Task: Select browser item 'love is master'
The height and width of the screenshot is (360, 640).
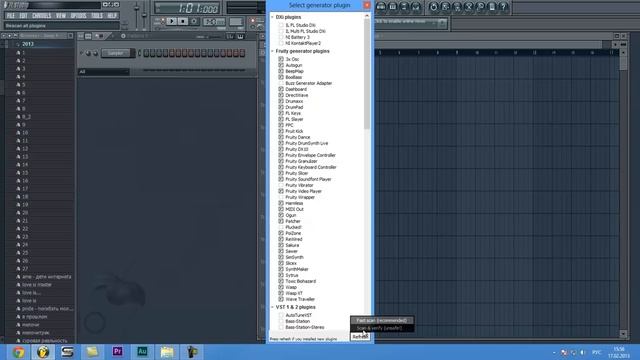Action: click(x=37, y=284)
